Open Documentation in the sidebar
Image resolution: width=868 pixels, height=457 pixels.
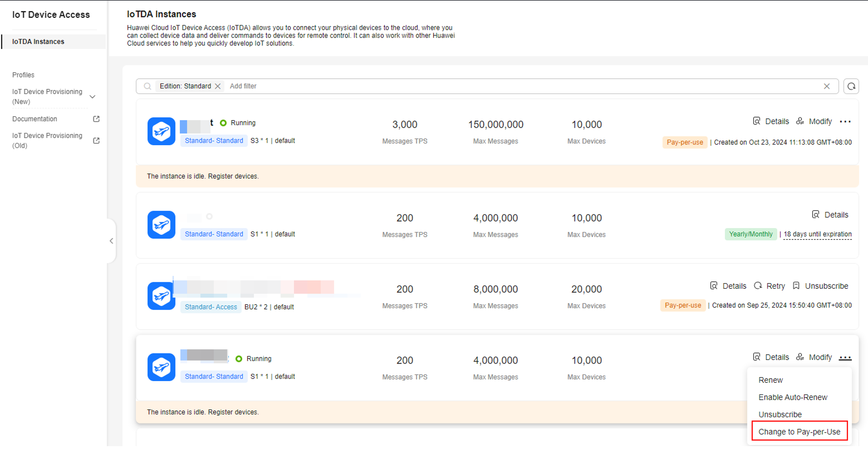click(x=35, y=119)
